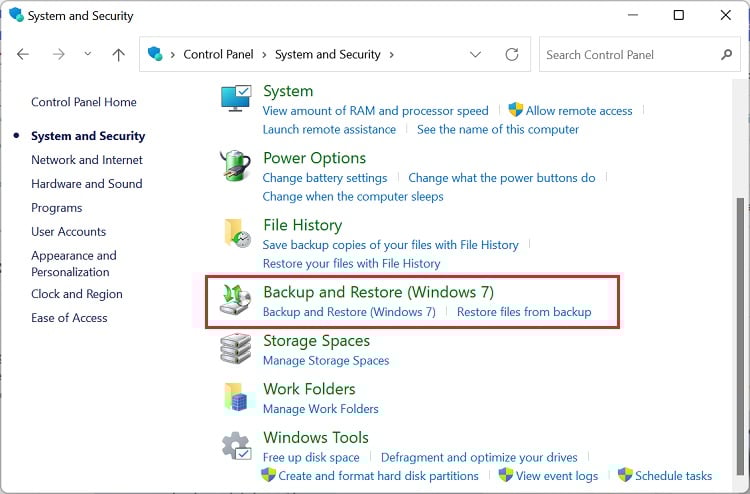Expand the address bar history dropdown
750x494 pixels.
click(x=476, y=55)
